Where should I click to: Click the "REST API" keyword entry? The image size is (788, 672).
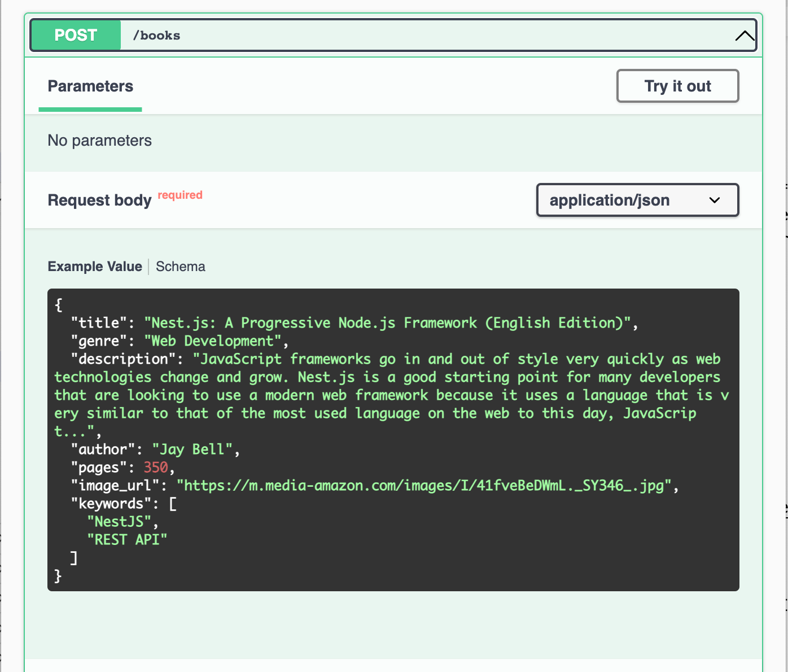(x=127, y=540)
